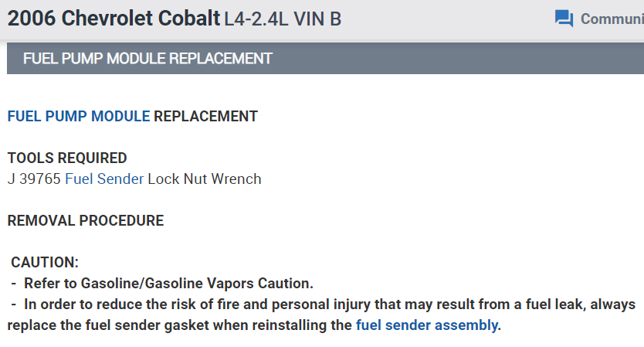Open the fuel sender assembly link
This screenshot has width=644, height=347.
pos(426,325)
